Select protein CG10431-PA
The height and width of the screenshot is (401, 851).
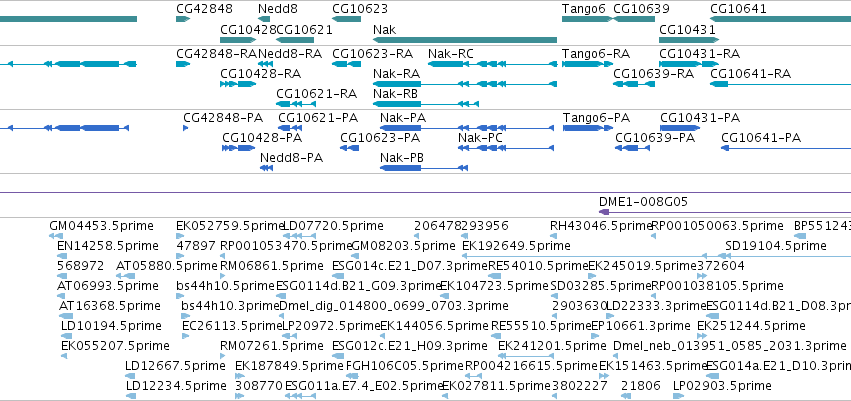(x=680, y=128)
